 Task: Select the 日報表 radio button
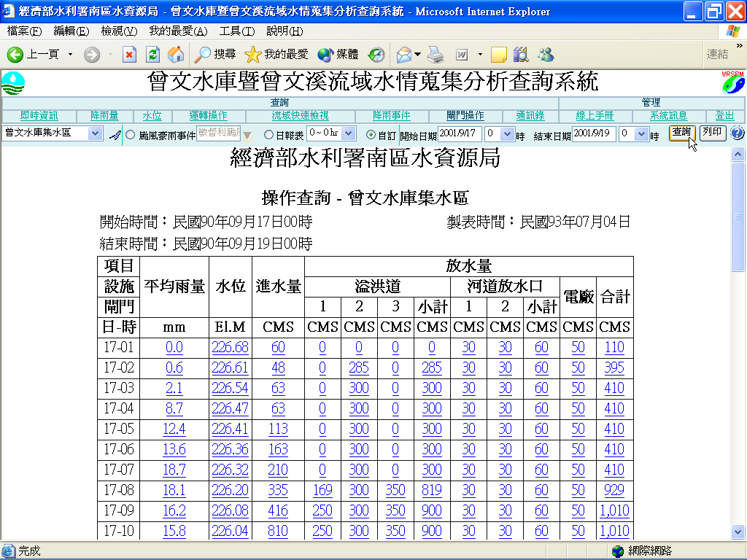[x=268, y=135]
